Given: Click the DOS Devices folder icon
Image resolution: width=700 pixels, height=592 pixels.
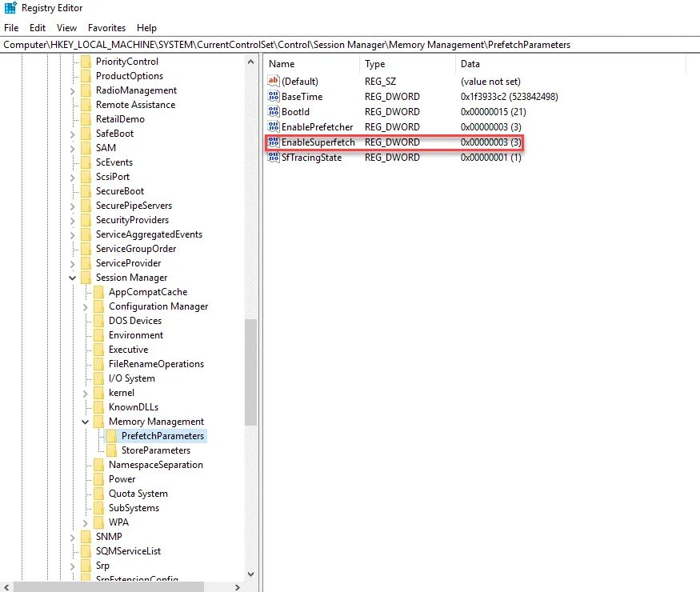Looking at the screenshot, I should tap(99, 321).
